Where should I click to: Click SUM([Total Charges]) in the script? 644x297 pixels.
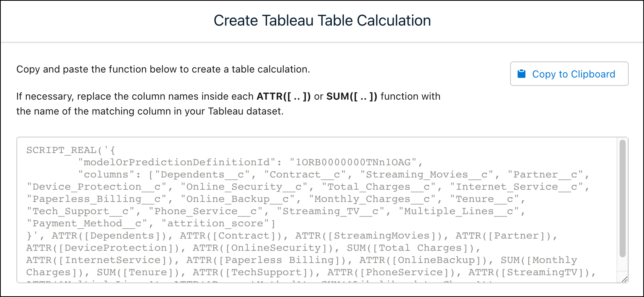411,248
